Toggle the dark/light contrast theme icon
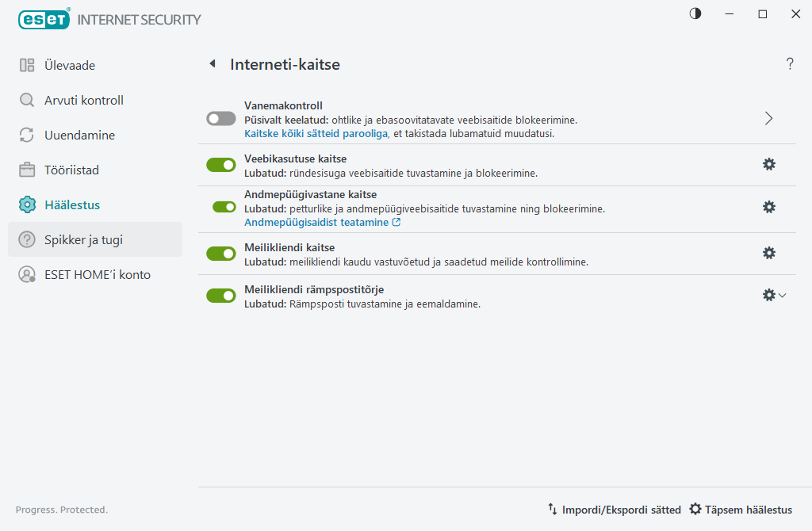The height and width of the screenshot is (531, 812). (695, 13)
